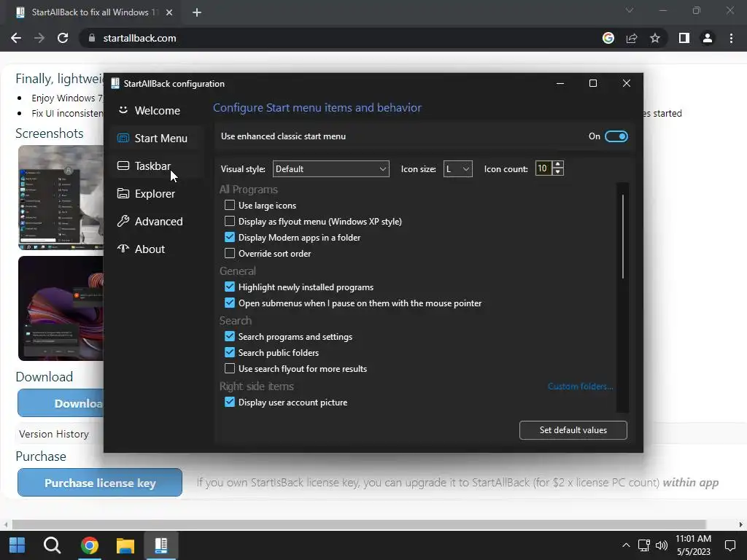Open the Welcome section in StartAllBack sidebar
Viewport: 747px width, 560px height.
pos(158,111)
